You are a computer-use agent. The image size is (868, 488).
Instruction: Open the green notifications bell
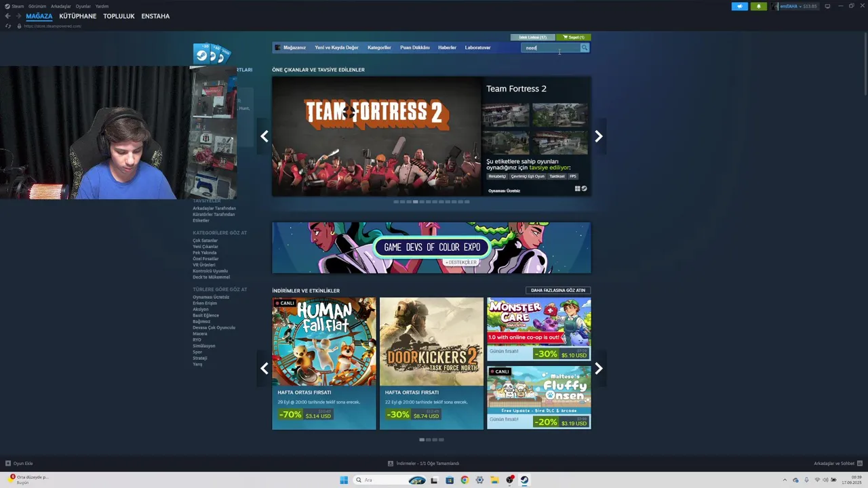tap(758, 6)
